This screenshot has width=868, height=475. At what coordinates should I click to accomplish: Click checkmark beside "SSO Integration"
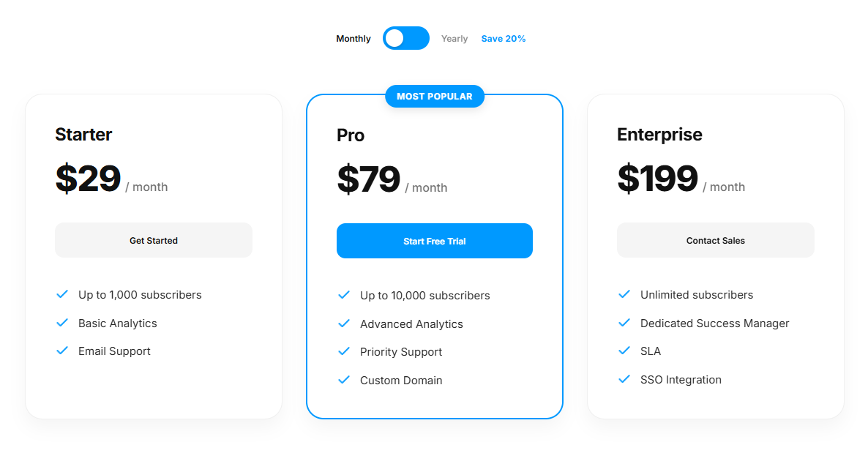(x=624, y=379)
